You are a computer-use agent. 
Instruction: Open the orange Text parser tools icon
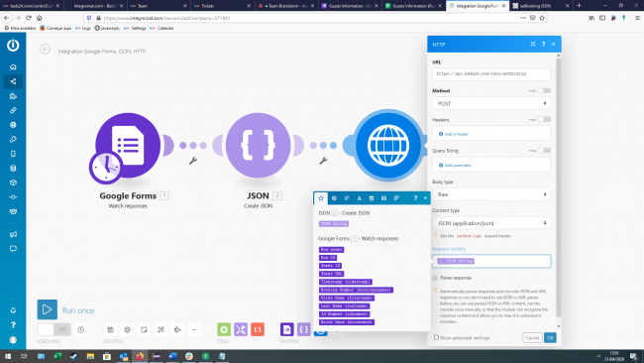pyautogui.click(x=258, y=329)
